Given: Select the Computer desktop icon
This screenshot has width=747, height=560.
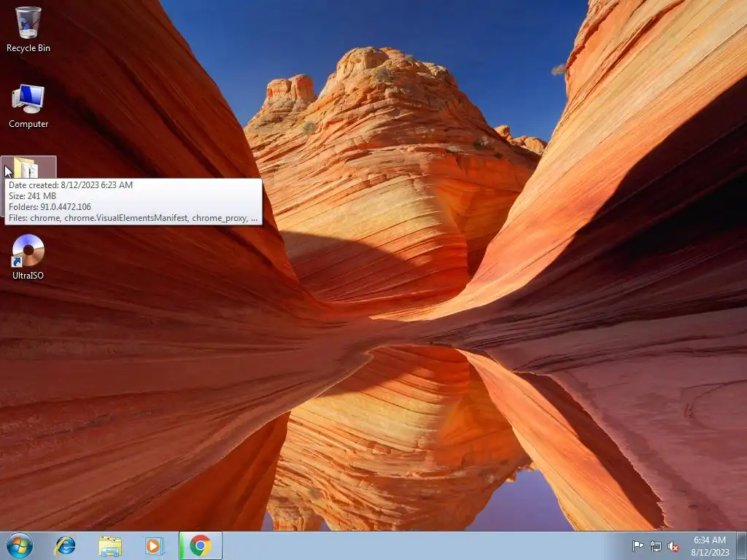Looking at the screenshot, I should click(28, 106).
